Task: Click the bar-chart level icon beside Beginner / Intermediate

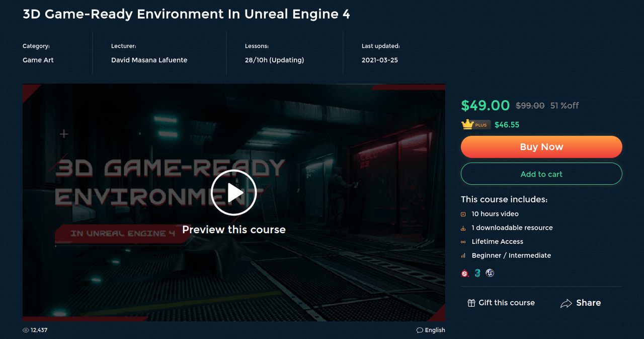Action: pyautogui.click(x=463, y=256)
